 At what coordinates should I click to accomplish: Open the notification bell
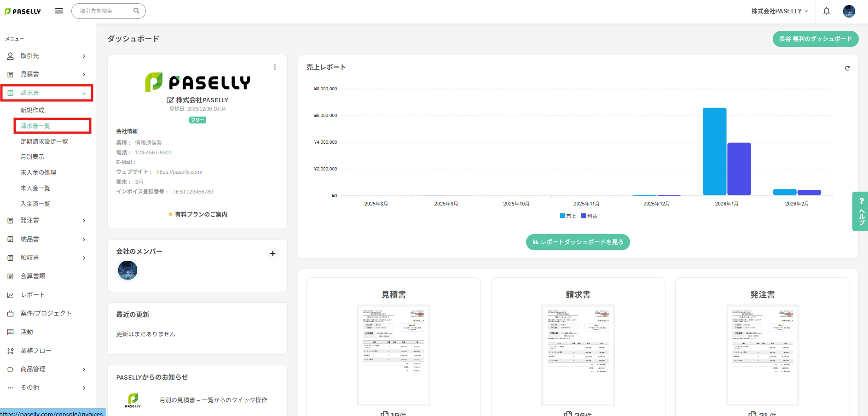click(827, 11)
